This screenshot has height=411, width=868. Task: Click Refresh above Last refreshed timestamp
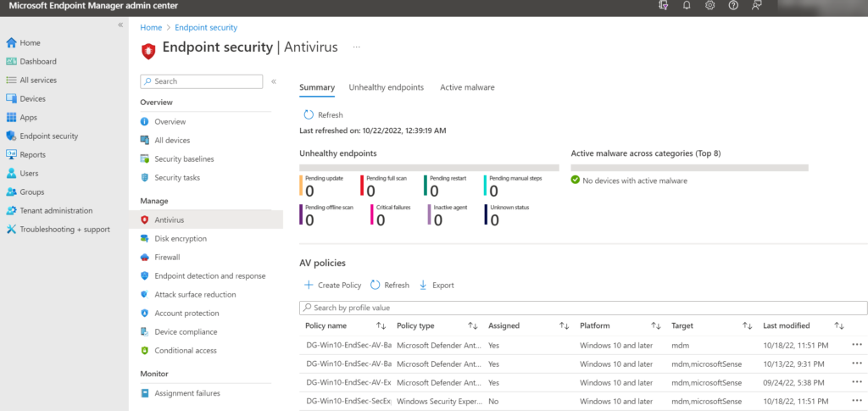pyautogui.click(x=323, y=115)
